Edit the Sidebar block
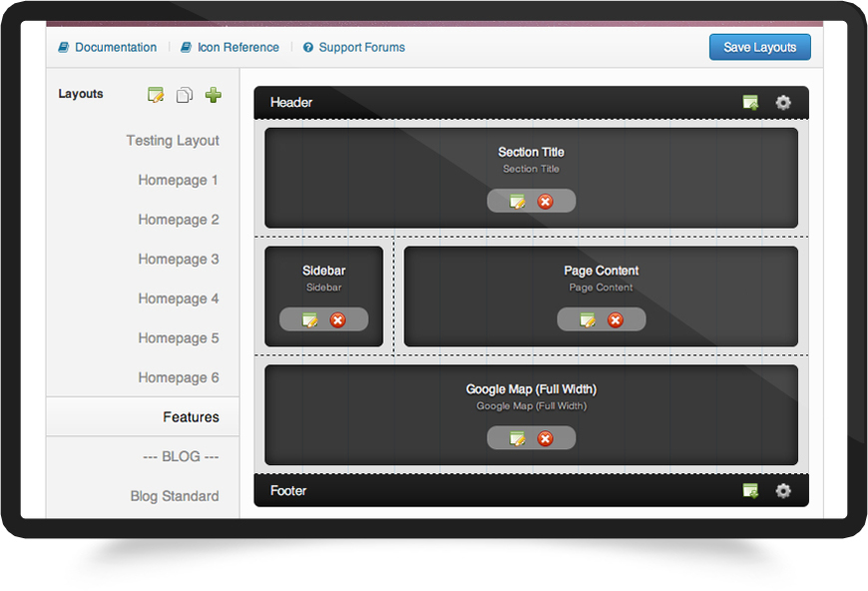 pyautogui.click(x=309, y=319)
